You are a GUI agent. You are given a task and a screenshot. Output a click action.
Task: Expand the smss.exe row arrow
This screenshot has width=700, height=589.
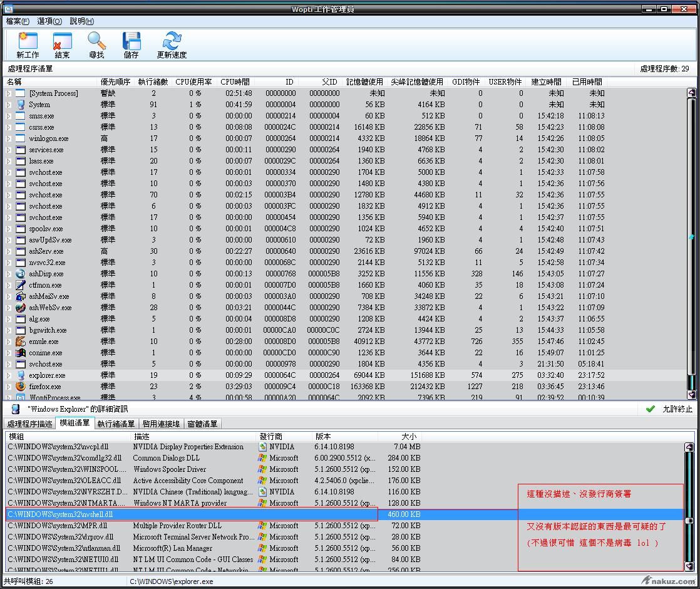click(9, 116)
